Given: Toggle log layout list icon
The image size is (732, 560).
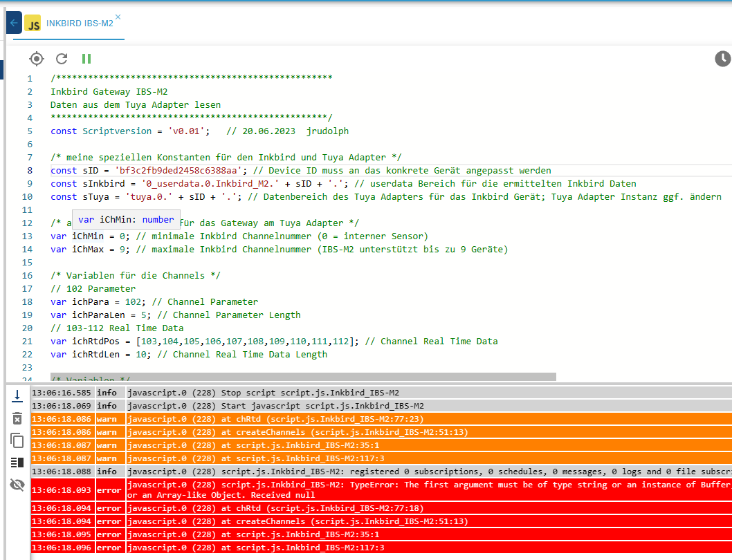Looking at the screenshot, I should (17, 463).
